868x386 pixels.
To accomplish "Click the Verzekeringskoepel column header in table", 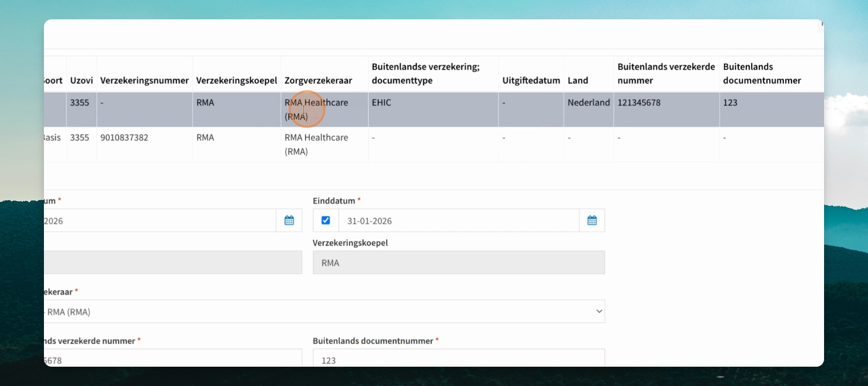I will click(x=236, y=80).
